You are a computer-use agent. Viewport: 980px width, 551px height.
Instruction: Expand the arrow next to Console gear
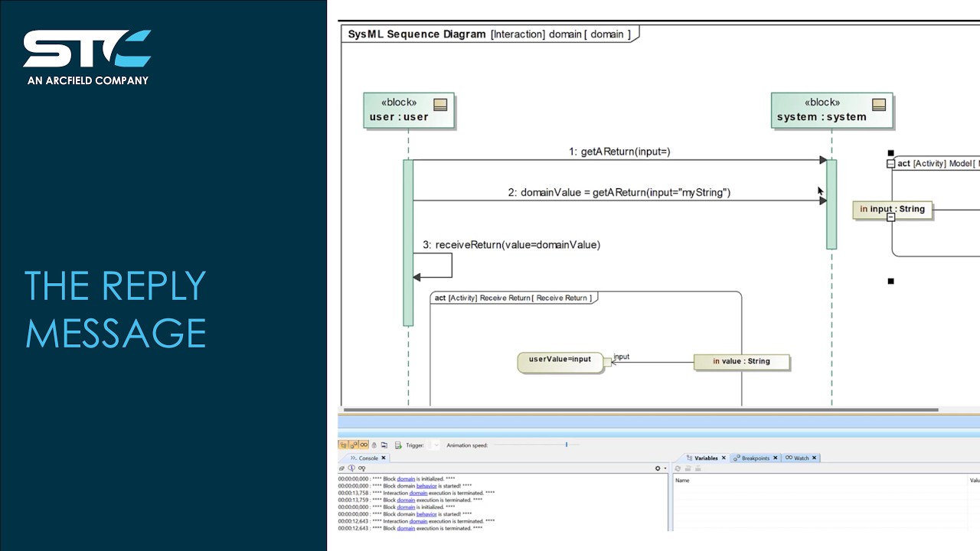[665, 468]
